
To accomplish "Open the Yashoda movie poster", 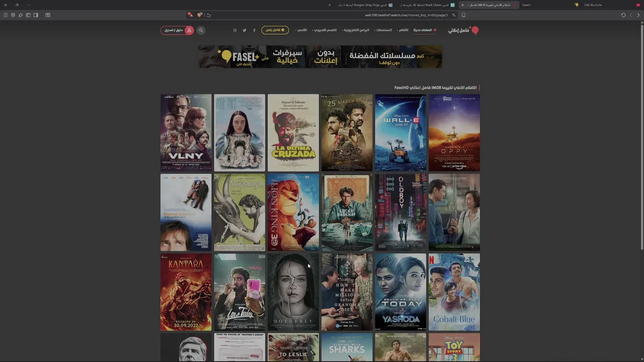I will coord(400,292).
